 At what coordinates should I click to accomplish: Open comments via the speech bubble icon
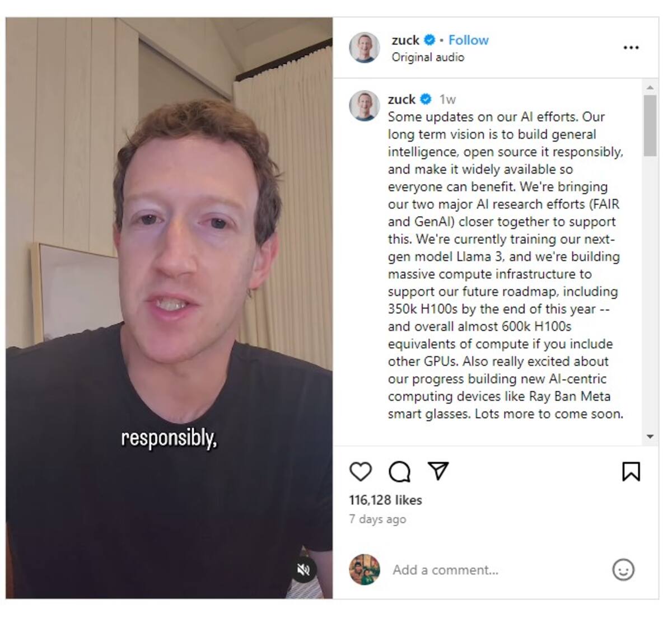(399, 471)
